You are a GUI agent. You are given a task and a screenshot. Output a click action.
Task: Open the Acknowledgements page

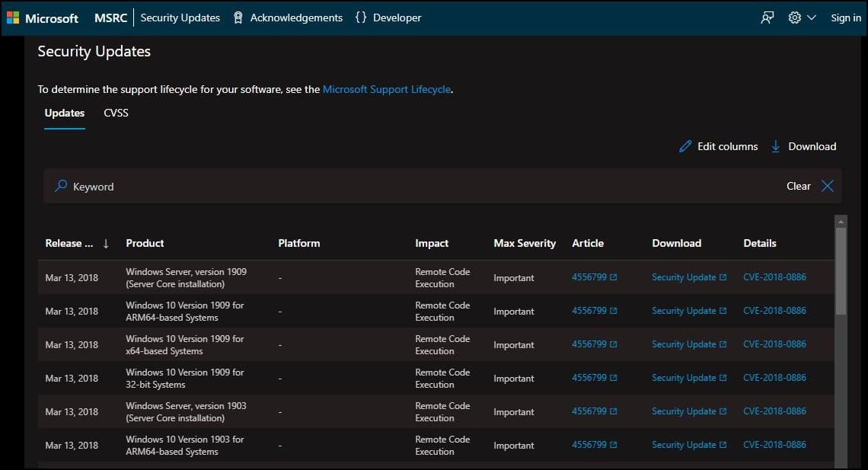(288, 18)
